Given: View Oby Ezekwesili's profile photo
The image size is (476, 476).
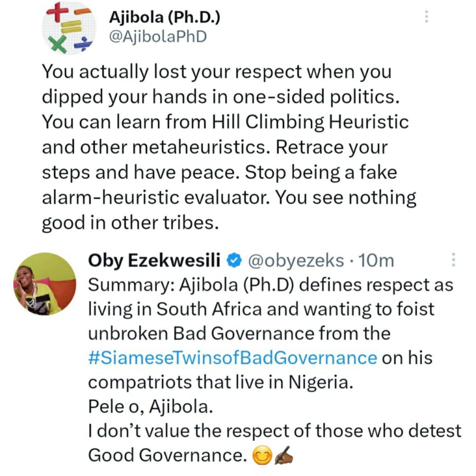Looking at the screenshot, I should [x=46, y=284].
